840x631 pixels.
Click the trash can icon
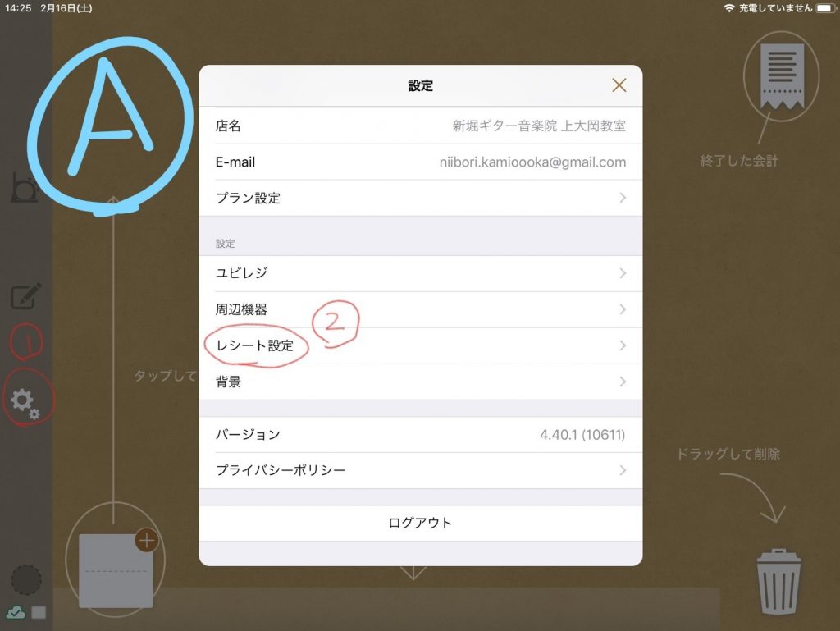click(x=778, y=582)
